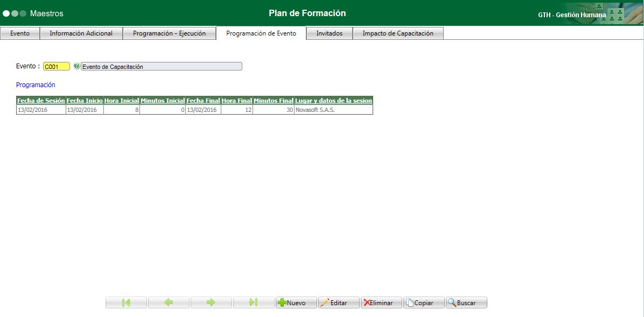
Task: Click the Nuevo button
Action: [x=296, y=302]
